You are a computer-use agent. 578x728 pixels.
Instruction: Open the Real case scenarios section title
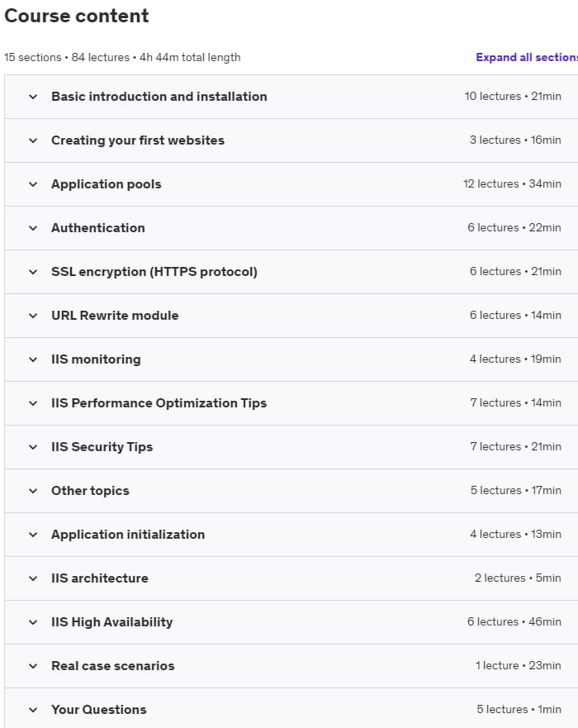(x=113, y=666)
